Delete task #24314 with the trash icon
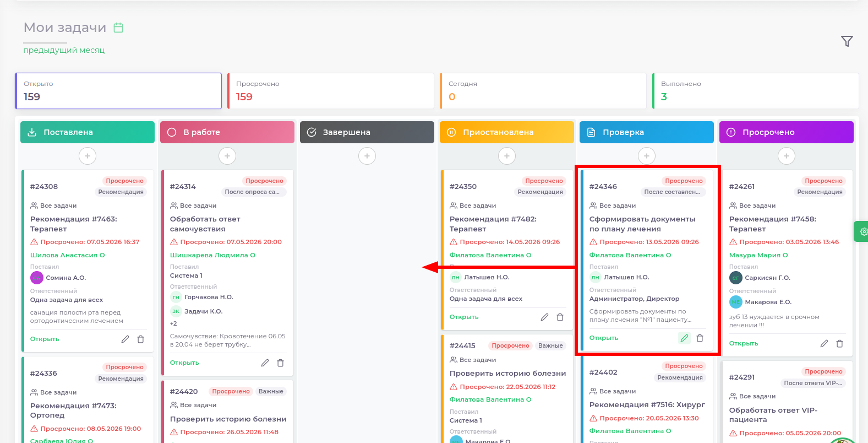Screen dimensions: 868x443 (x=281, y=363)
